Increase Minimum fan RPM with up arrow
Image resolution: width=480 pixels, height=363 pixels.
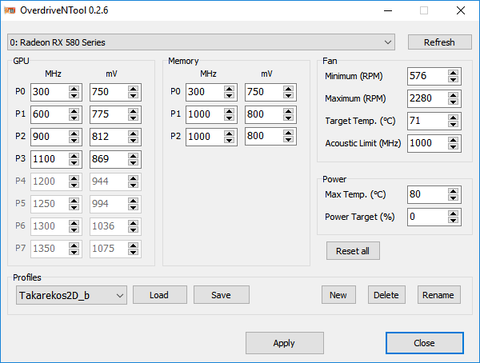click(x=453, y=73)
